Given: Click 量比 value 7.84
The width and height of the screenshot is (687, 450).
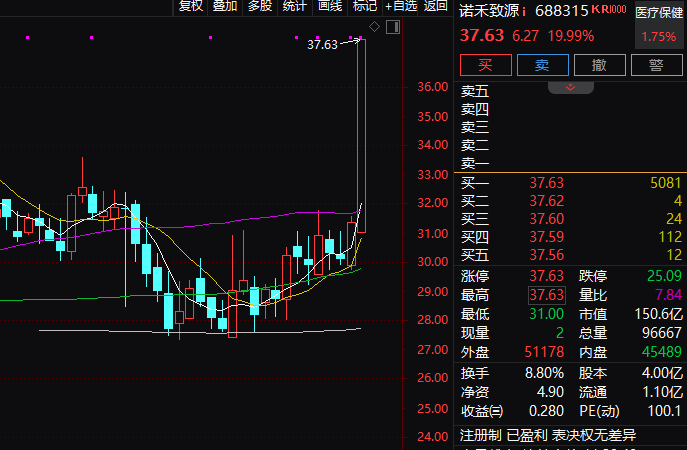Looking at the screenshot, I should tap(668, 295).
